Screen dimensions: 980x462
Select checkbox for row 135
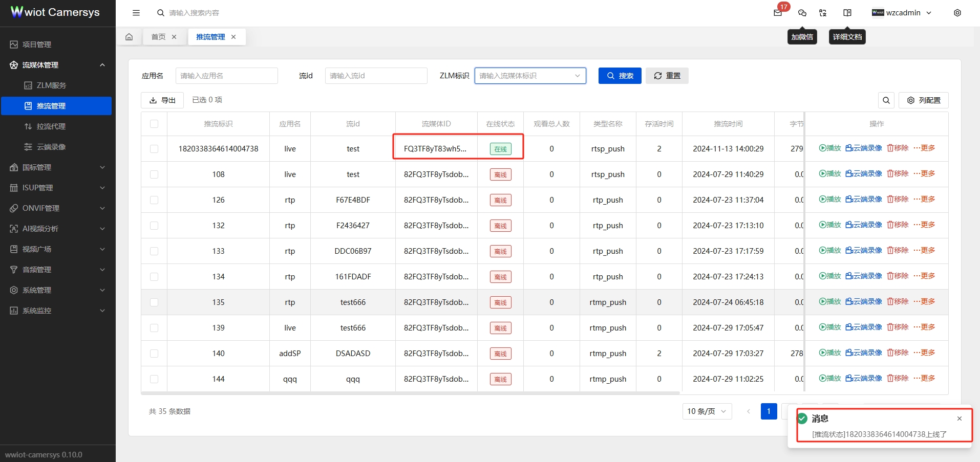point(154,302)
